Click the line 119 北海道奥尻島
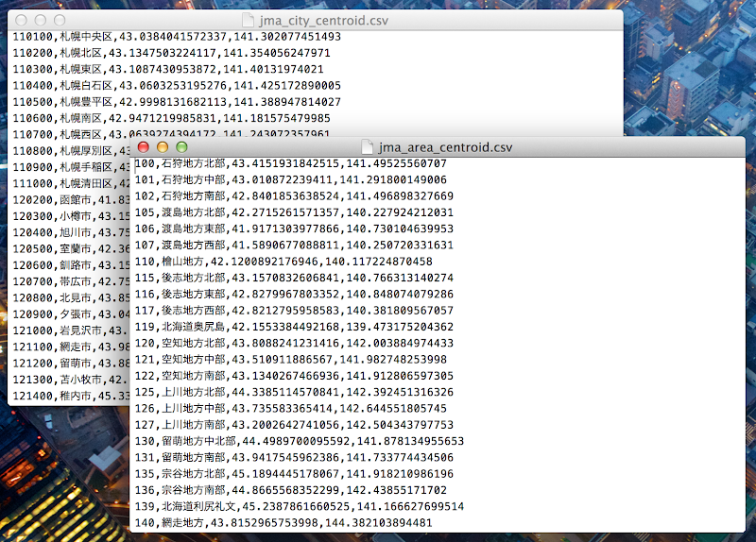 click(x=294, y=327)
